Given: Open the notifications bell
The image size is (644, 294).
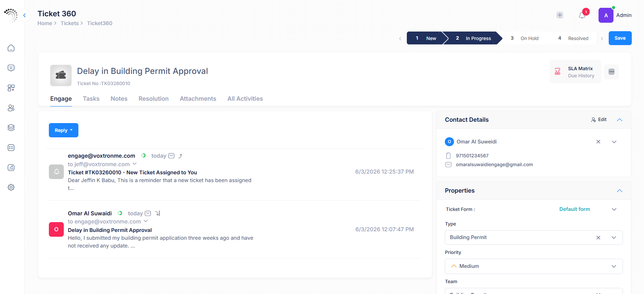Looking at the screenshot, I should [x=582, y=15].
